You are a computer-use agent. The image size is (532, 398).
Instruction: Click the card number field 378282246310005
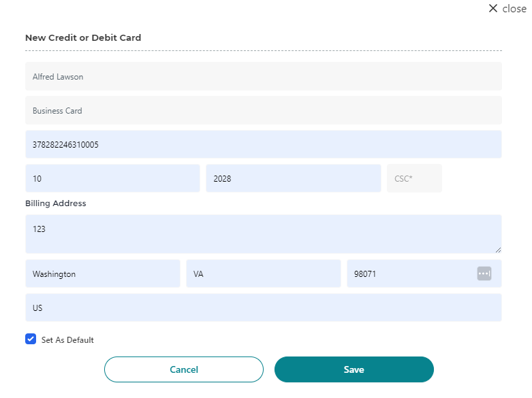tap(263, 145)
